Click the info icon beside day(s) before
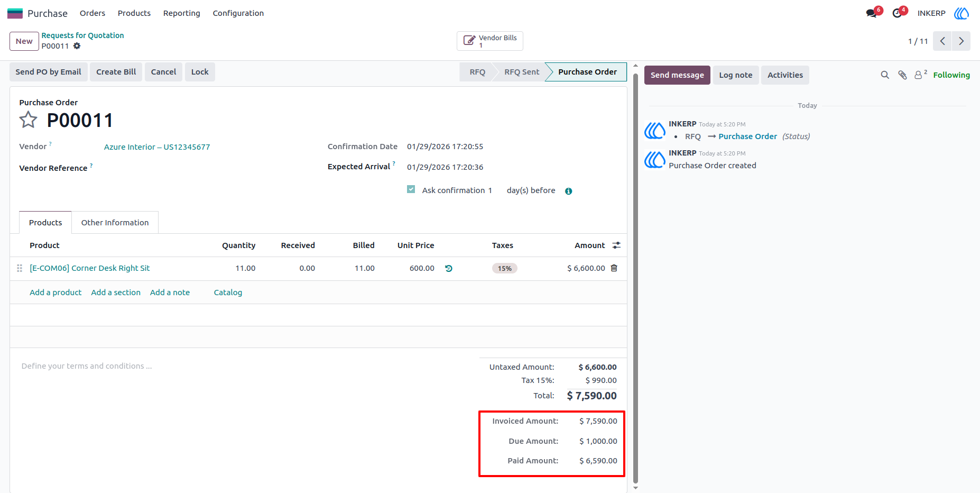Image resolution: width=980 pixels, height=493 pixels. click(x=569, y=191)
